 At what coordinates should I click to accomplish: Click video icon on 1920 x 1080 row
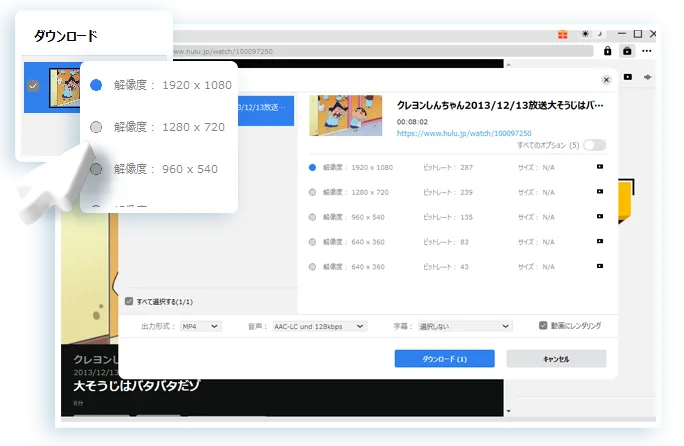[x=600, y=167]
